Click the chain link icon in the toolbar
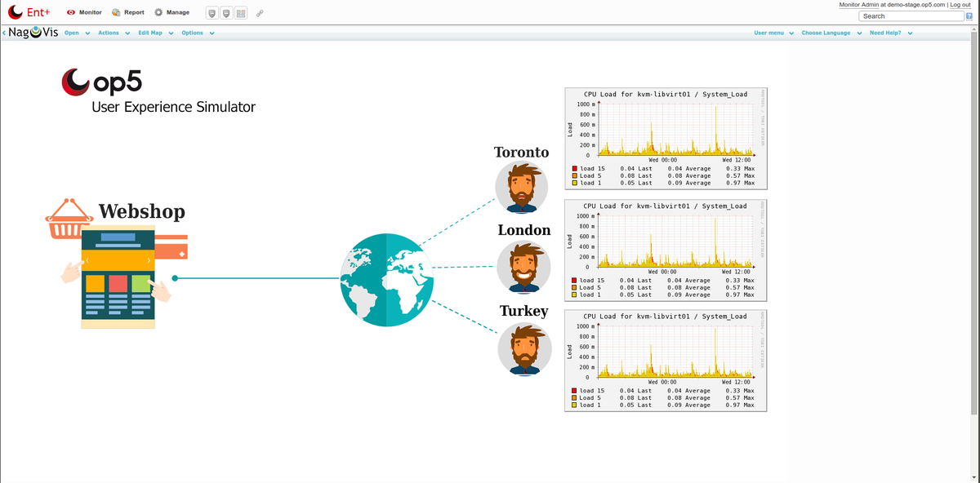The height and width of the screenshot is (483, 980). click(260, 13)
